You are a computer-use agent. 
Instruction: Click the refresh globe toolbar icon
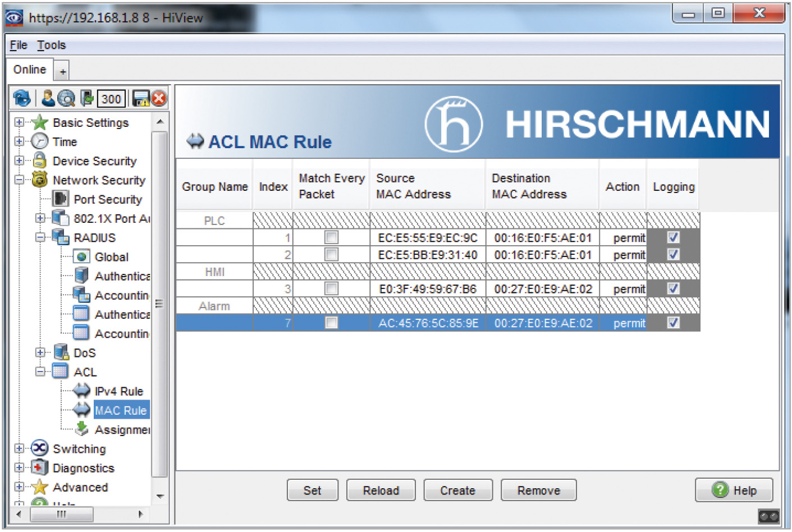pyautogui.click(x=22, y=99)
